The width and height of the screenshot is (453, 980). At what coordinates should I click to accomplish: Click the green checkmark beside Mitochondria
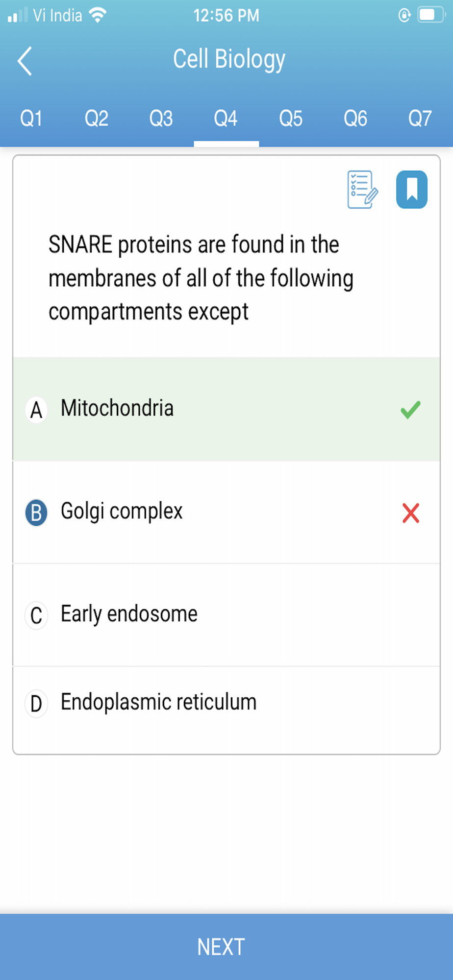click(410, 410)
